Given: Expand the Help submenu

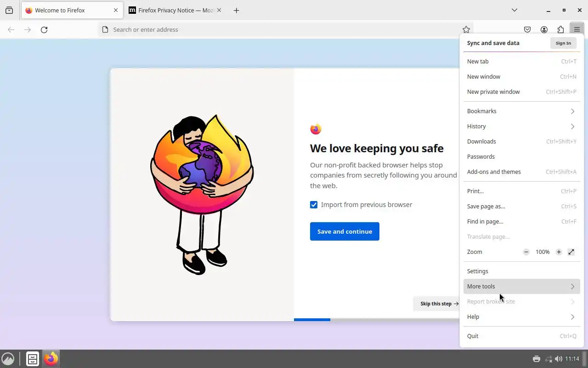Looking at the screenshot, I should (x=522, y=316).
